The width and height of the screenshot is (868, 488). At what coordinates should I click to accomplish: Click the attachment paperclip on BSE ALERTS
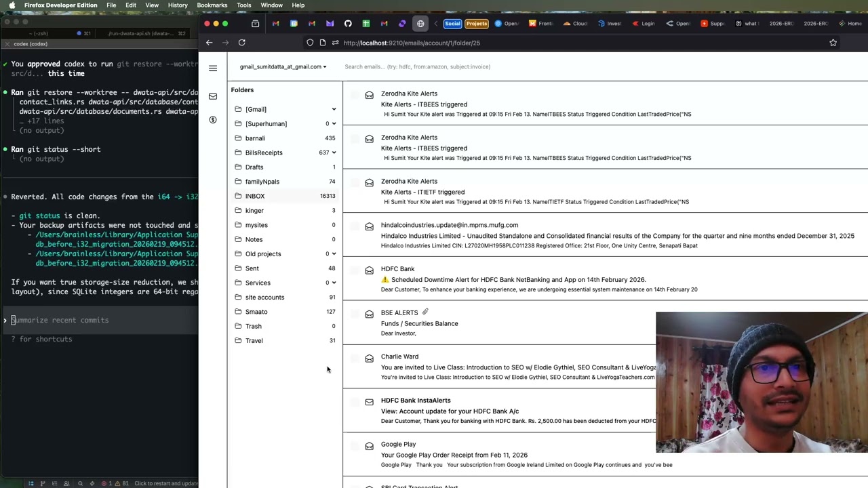(425, 312)
